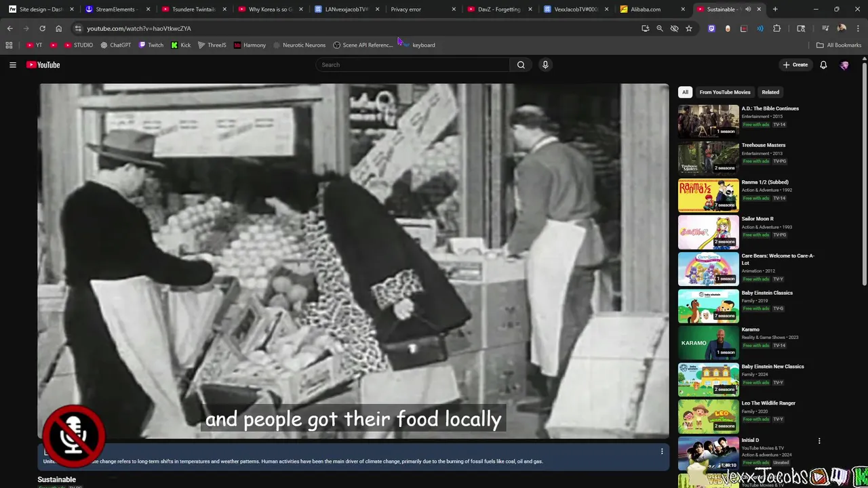Open the extensions puzzle icon
Viewport: 868px width, 488px height.
777,28
